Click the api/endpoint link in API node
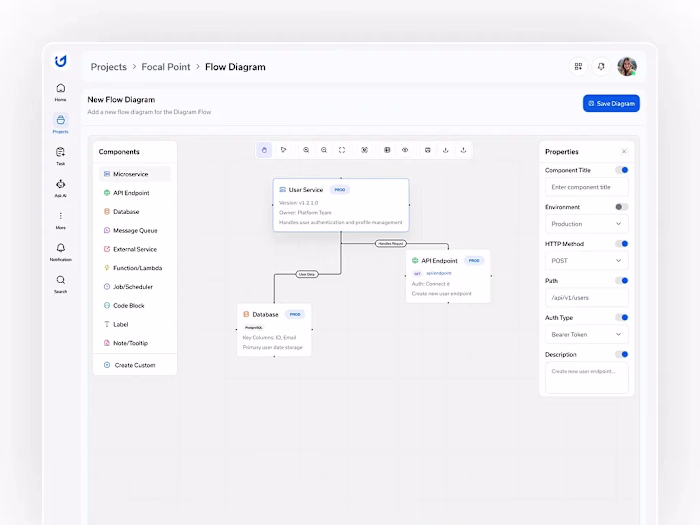Screen dimensions: 700x525 pyautogui.click(x=439, y=273)
